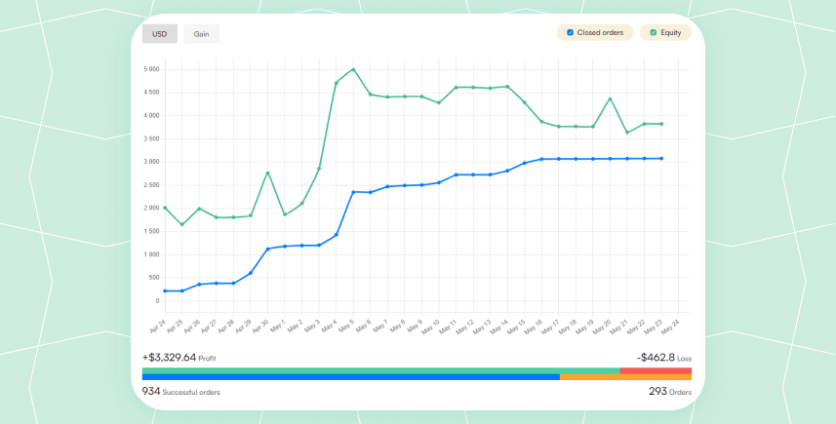
Task: Toggle the Closed orders legend series
Action: coord(594,33)
